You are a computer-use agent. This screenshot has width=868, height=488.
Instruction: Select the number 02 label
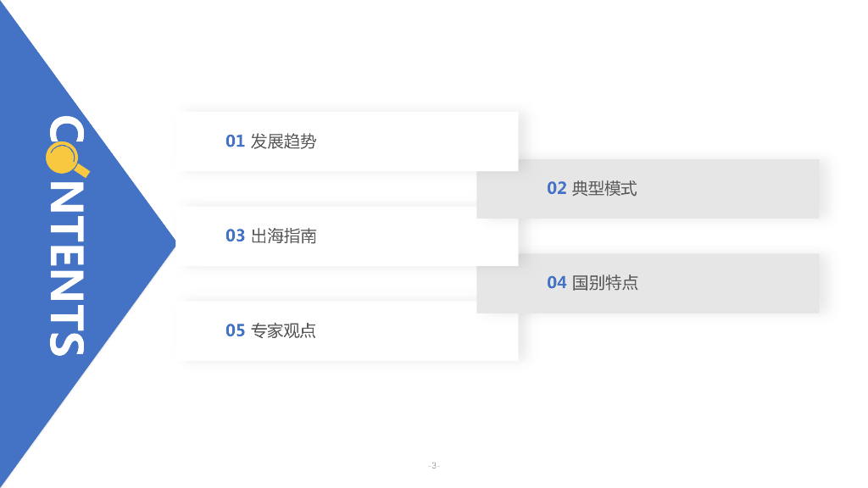point(556,189)
